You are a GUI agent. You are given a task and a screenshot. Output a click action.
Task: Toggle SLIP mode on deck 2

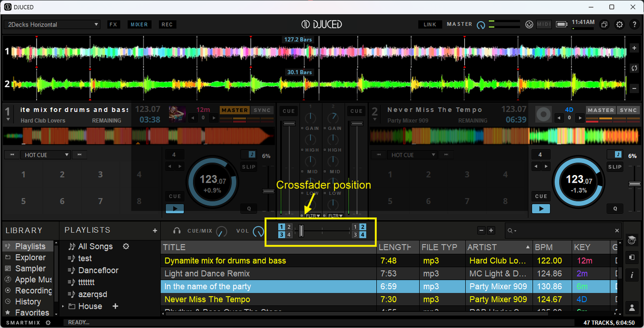[615, 167]
